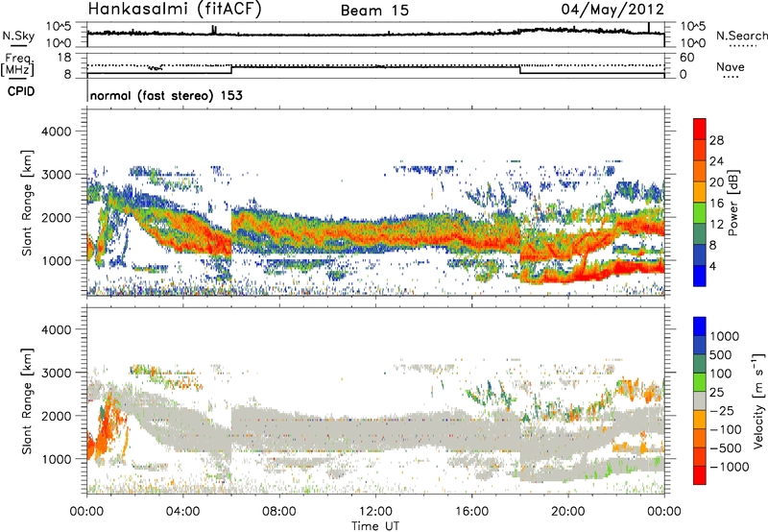Select the Freq. [MHz] axis label
The height and width of the screenshot is (532, 768).
coord(17,65)
